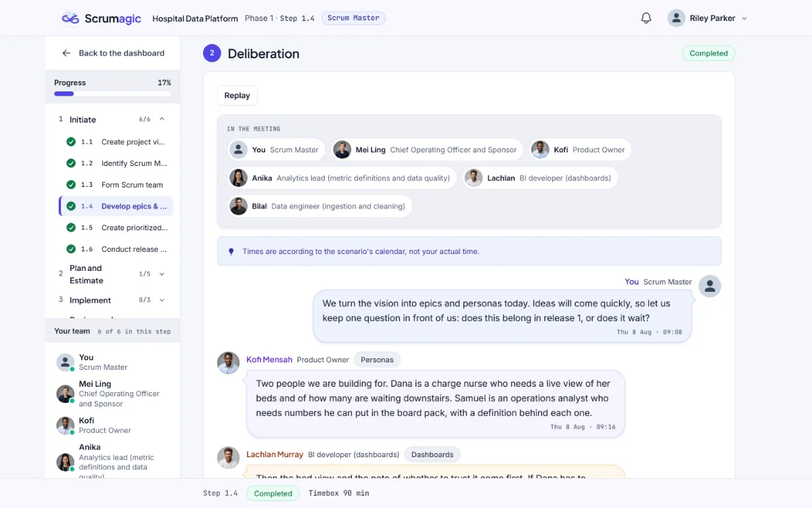Select step 1.4 Develop epics
Image resolution: width=812 pixels, height=508 pixels.
pyautogui.click(x=116, y=207)
